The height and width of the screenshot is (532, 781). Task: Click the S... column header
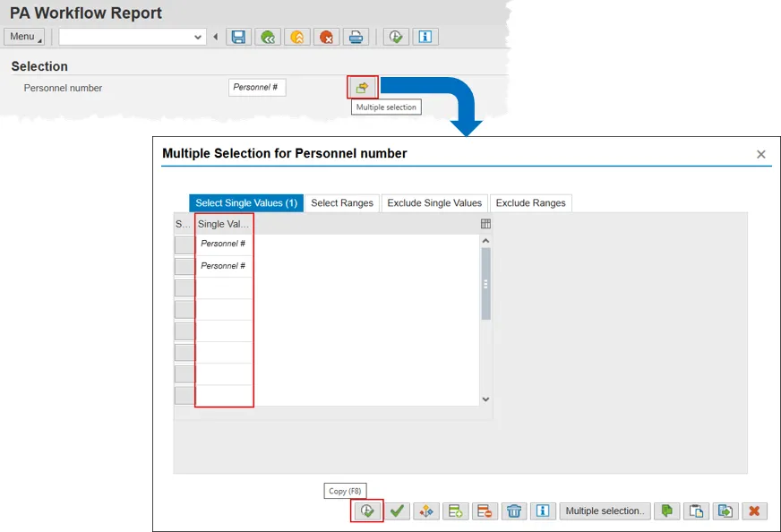[x=184, y=224]
